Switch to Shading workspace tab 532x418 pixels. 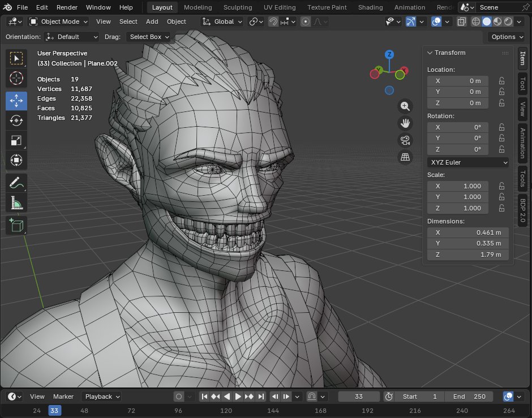click(x=371, y=7)
